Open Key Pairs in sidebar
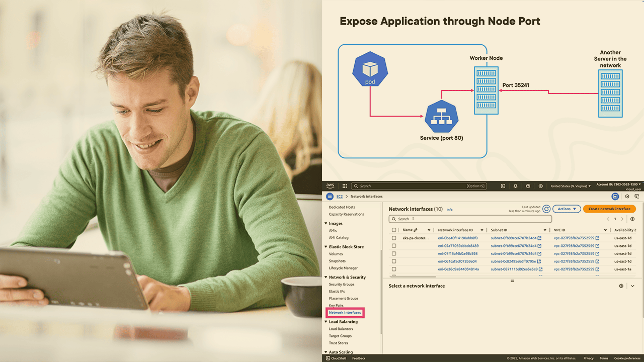 point(336,306)
